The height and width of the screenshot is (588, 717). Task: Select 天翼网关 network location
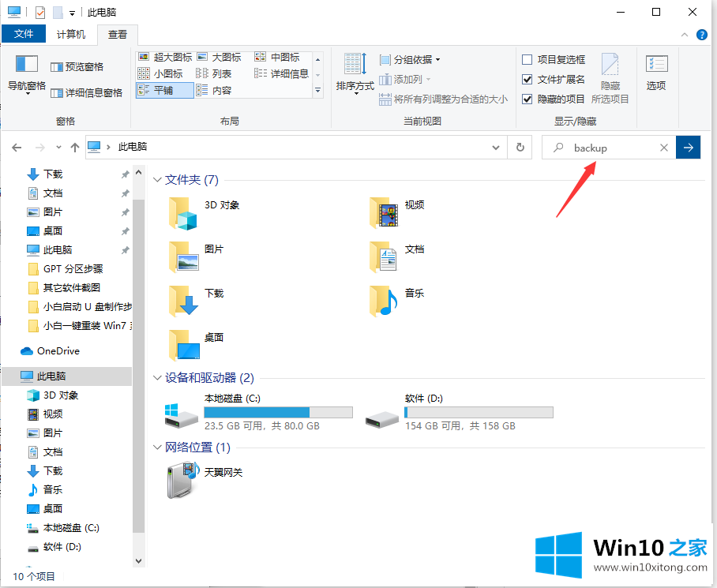tap(205, 480)
